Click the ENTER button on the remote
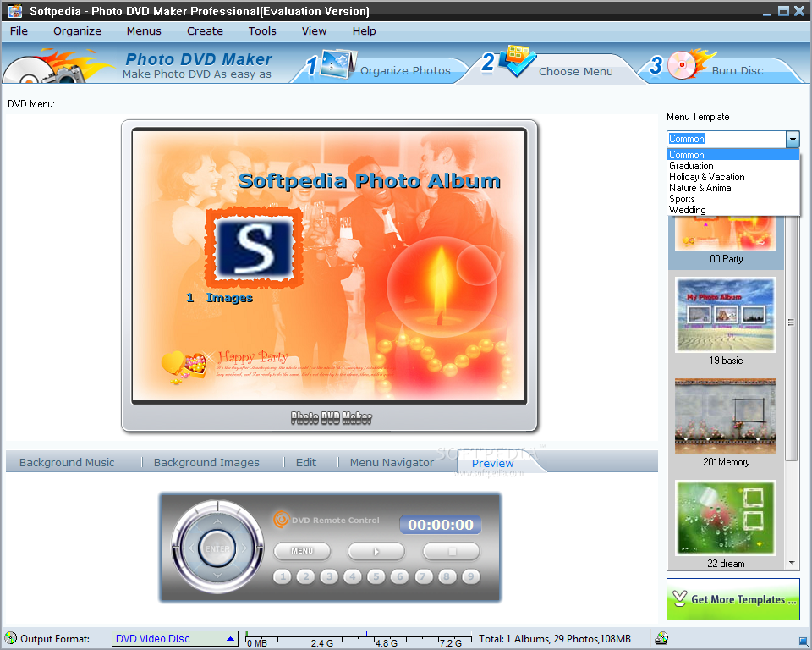The width and height of the screenshot is (812, 650). tap(217, 548)
